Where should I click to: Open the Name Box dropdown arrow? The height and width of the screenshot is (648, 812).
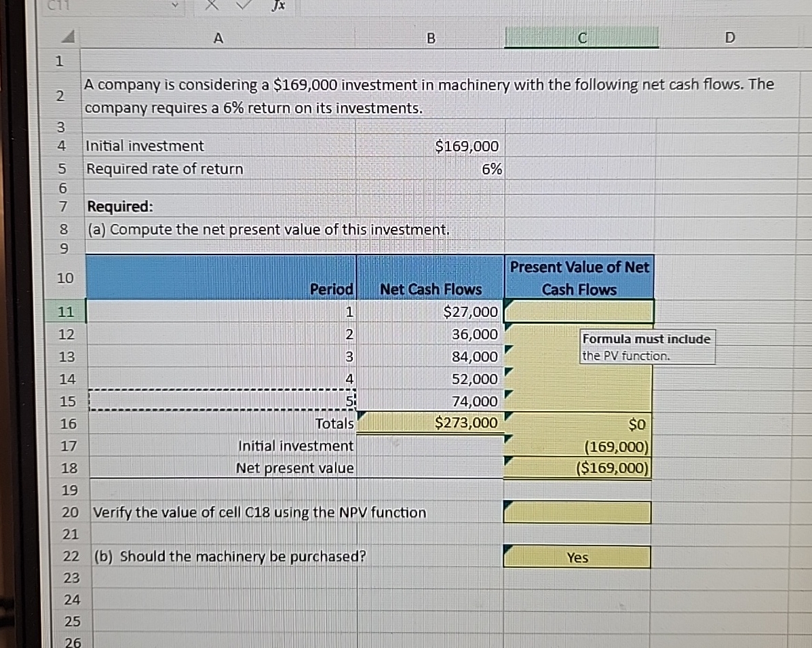[174, 6]
